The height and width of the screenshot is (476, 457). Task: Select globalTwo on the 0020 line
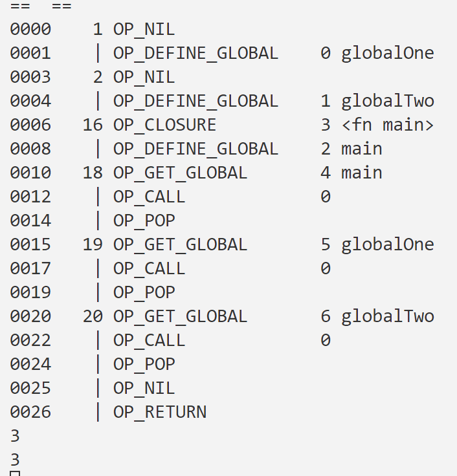point(388,316)
